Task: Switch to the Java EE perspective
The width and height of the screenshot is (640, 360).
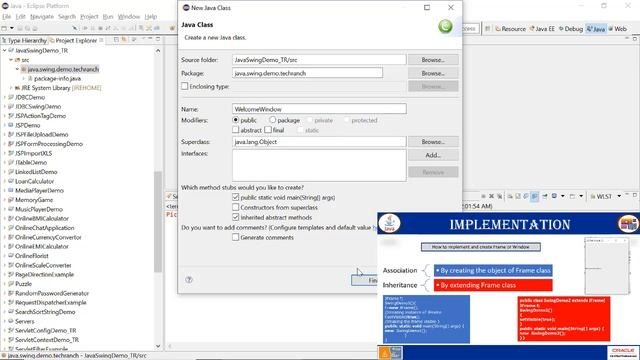Action: click(542, 29)
